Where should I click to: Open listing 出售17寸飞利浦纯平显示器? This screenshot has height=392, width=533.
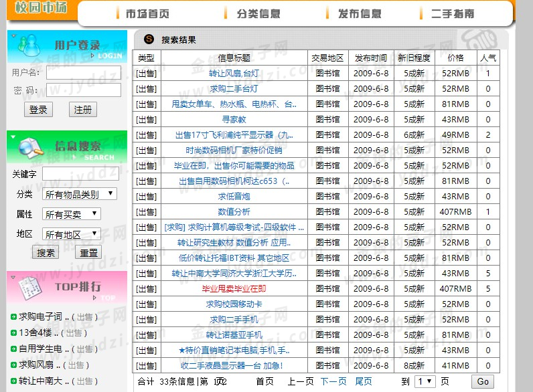coord(234,135)
